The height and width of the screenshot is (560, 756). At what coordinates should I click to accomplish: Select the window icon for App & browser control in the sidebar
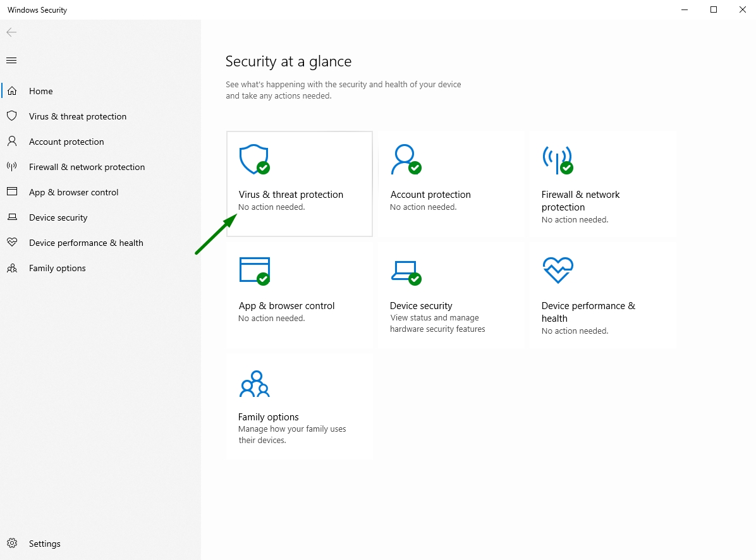(x=12, y=192)
